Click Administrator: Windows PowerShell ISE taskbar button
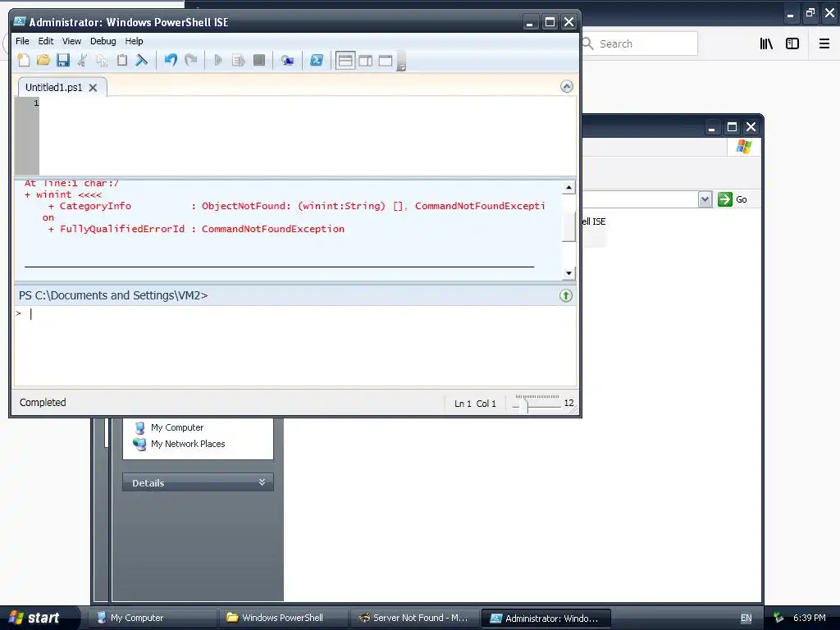840x630 pixels. click(x=546, y=619)
